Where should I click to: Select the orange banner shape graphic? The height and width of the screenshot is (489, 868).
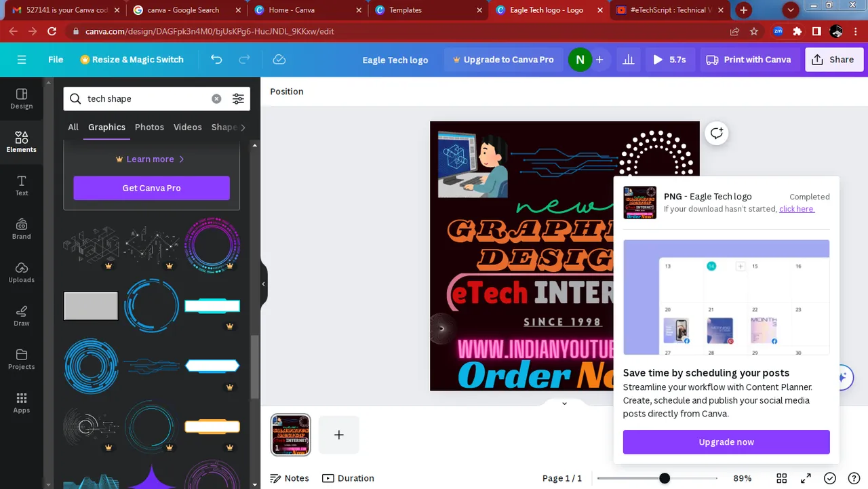pos(212,427)
